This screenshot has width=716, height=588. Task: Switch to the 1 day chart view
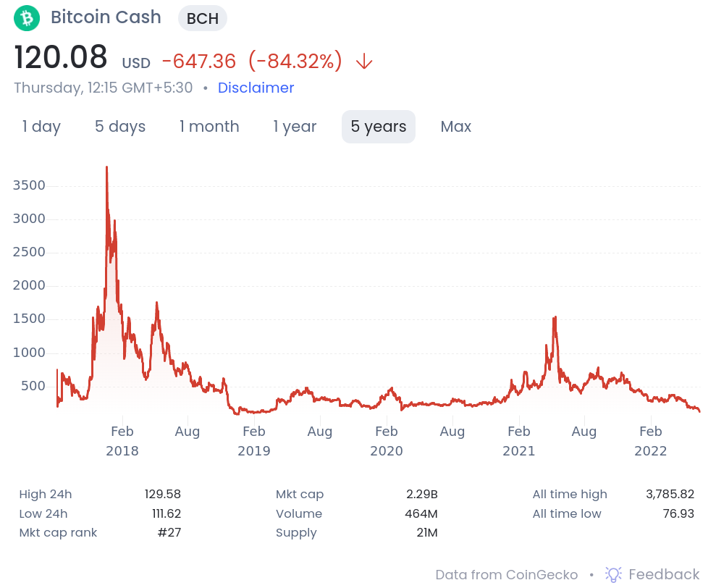tap(41, 126)
